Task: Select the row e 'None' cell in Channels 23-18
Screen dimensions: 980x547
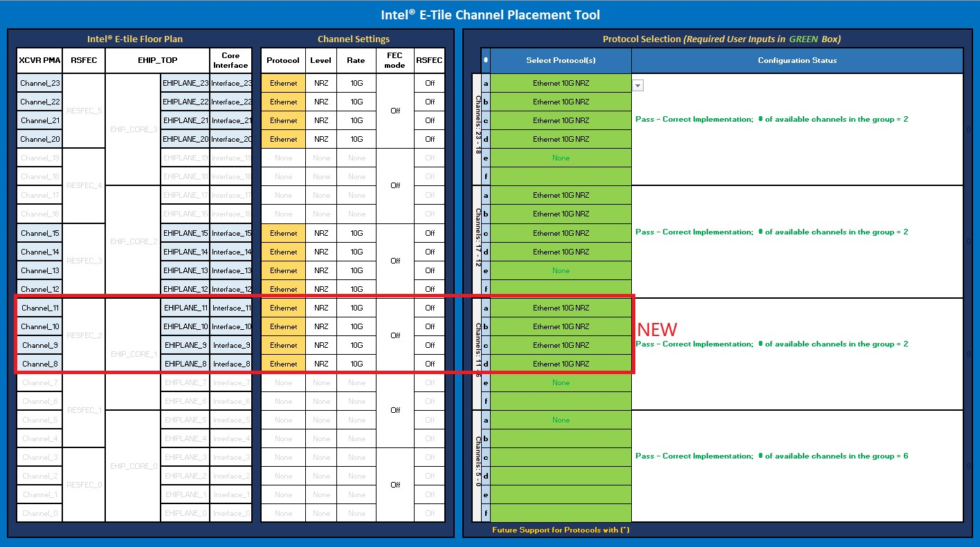Action: [561, 158]
